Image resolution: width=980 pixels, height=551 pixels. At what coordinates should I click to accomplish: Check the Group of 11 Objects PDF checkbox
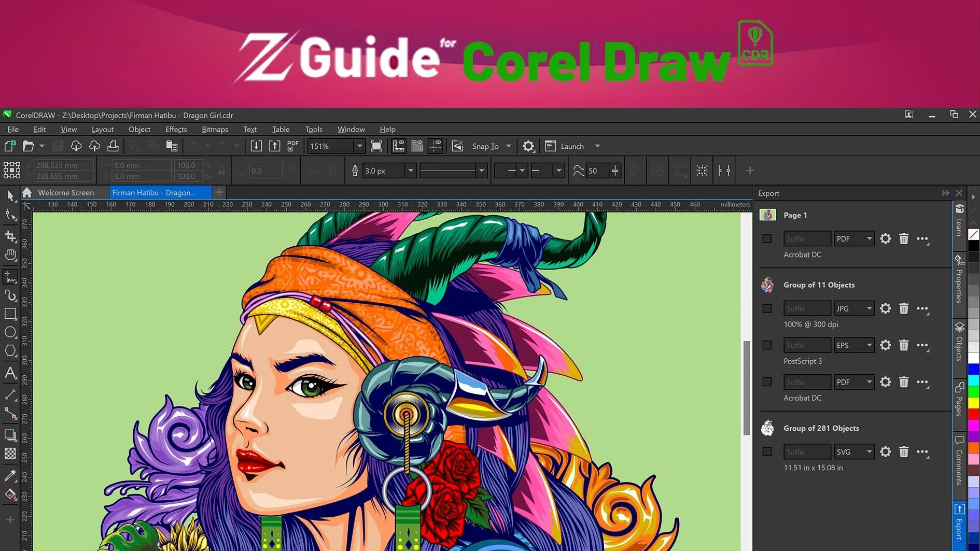767,382
